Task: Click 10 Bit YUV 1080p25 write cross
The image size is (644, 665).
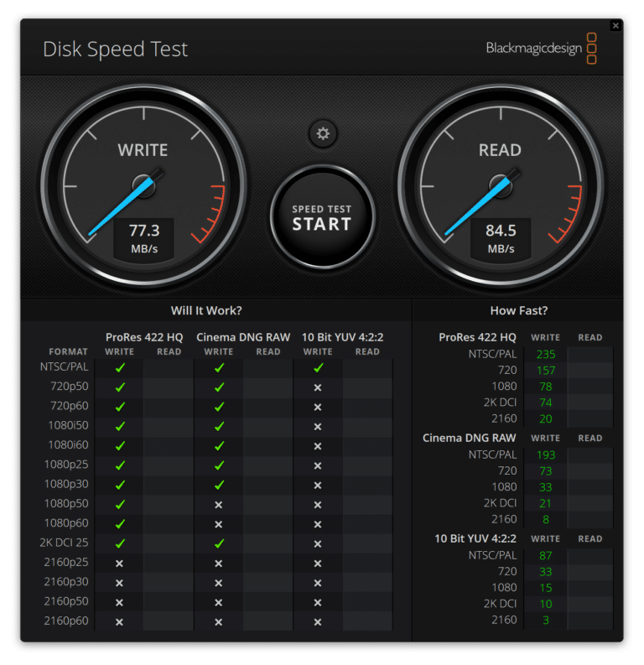Action: tap(318, 465)
